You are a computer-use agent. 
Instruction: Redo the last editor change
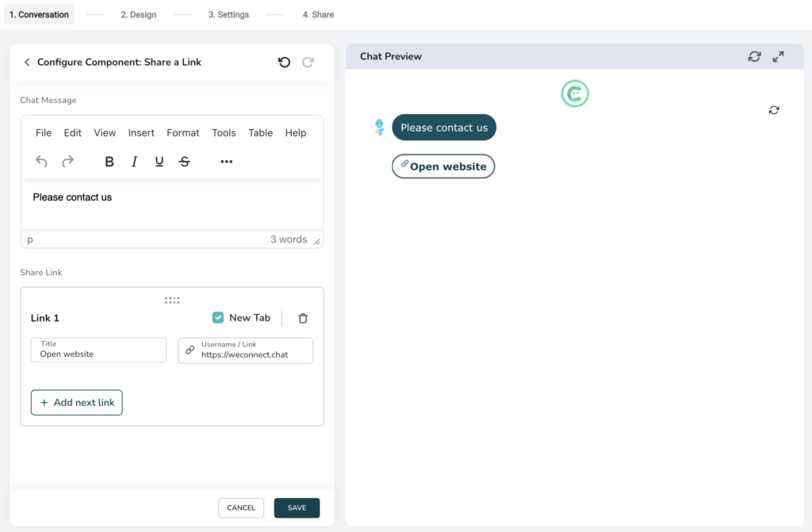click(x=68, y=161)
